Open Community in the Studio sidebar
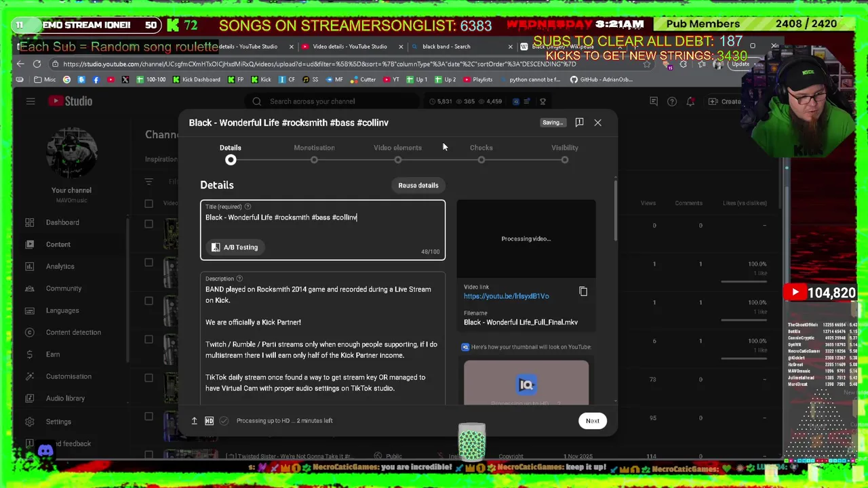Image resolution: width=868 pixels, height=488 pixels. (64, 289)
